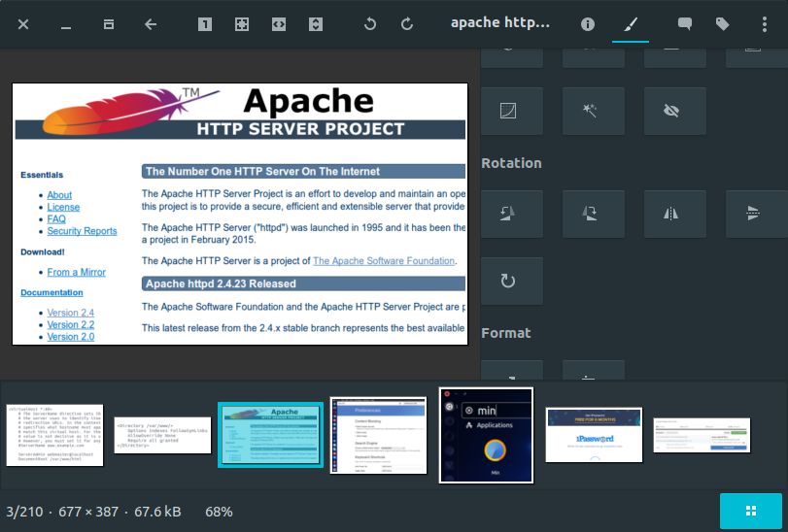Fit image to window
This screenshot has width=788, height=532.
tap(242, 24)
